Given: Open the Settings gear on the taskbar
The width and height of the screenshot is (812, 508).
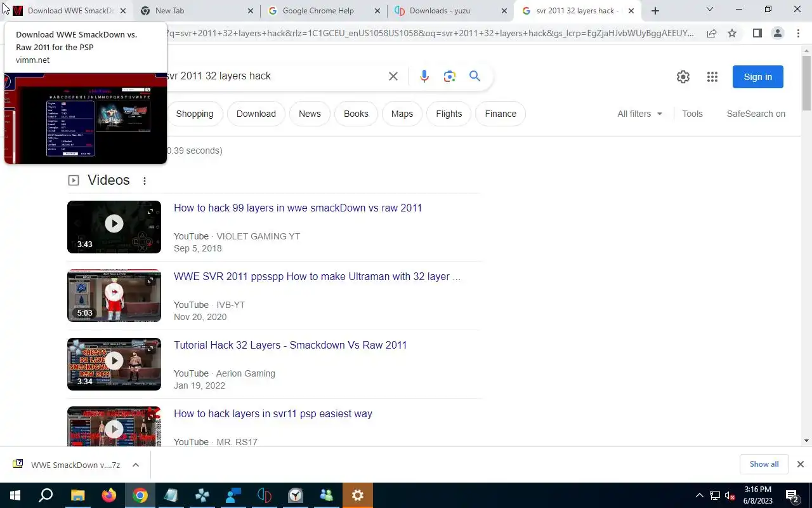Looking at the screenshot, I should pos(358,495).
